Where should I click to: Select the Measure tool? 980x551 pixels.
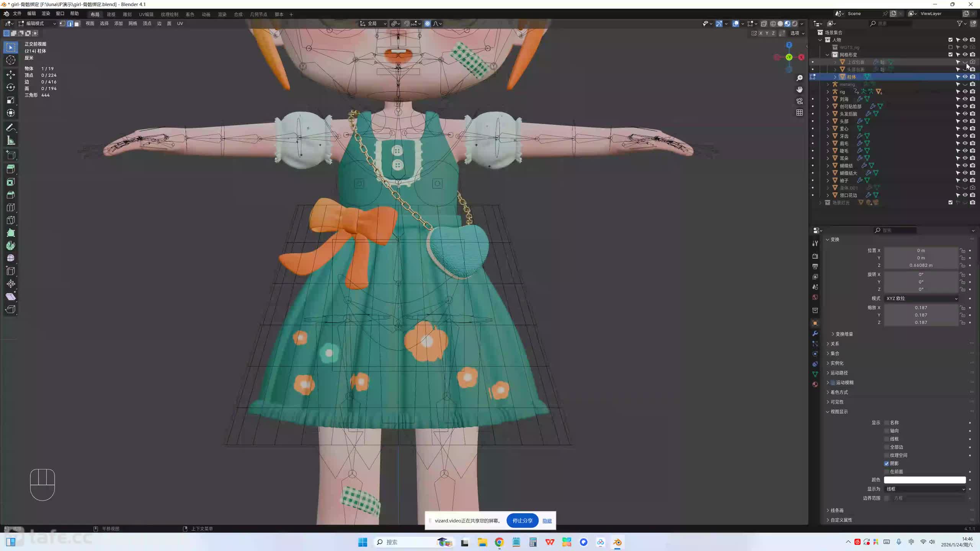[11, 141]
